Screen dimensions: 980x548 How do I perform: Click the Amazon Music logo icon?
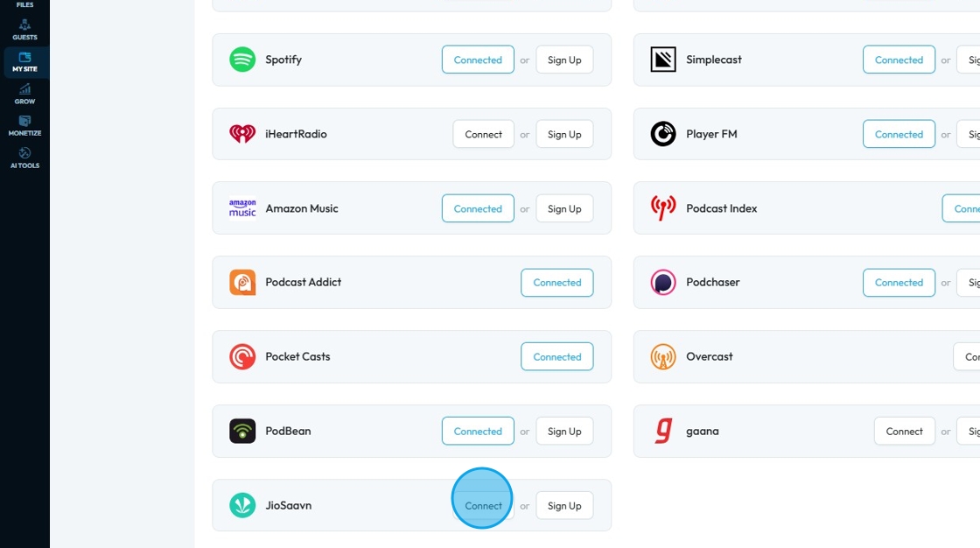(242, 208)
